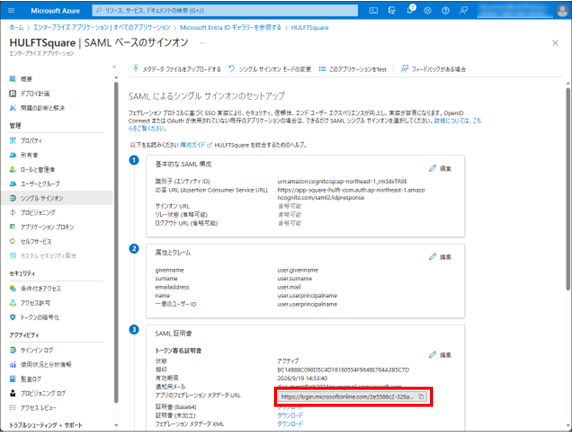Screen dimensions: 572x432
Task: Open the ellipsis menu beside the page title
Action: tap(202, 43)
